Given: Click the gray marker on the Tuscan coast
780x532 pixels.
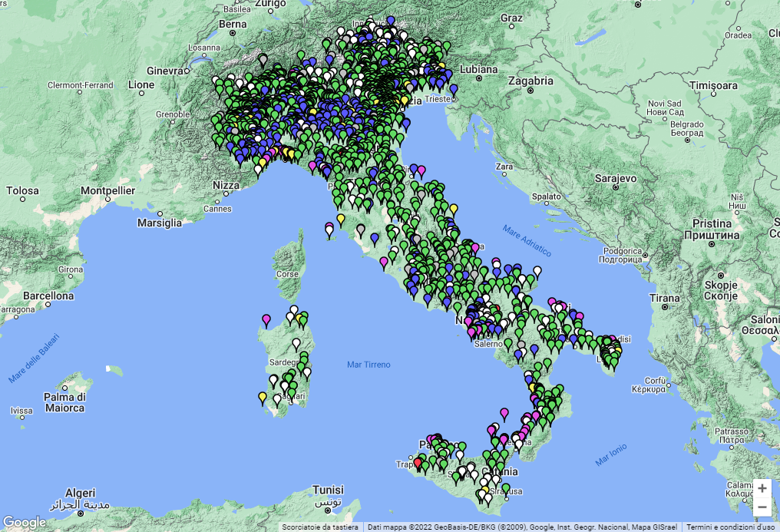Looking at the screenshot, I should click(361, 230).
